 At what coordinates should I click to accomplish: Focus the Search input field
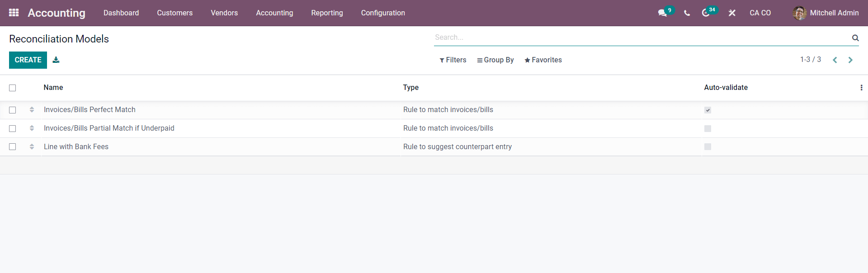(642, 38)
